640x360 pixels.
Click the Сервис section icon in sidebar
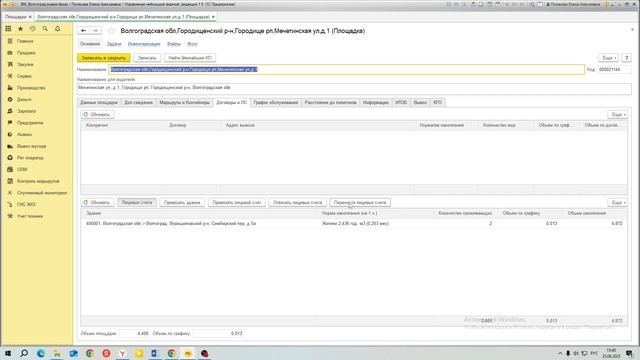[x=10, y=76]
